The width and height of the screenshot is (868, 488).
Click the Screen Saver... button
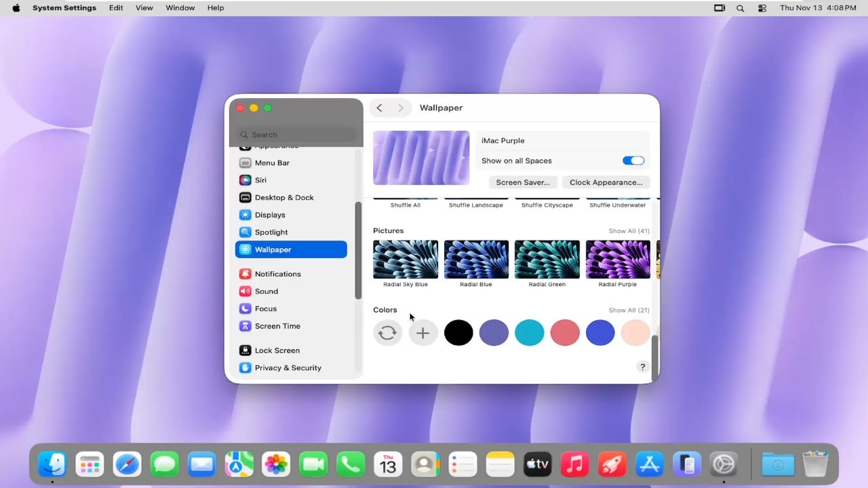523,182
